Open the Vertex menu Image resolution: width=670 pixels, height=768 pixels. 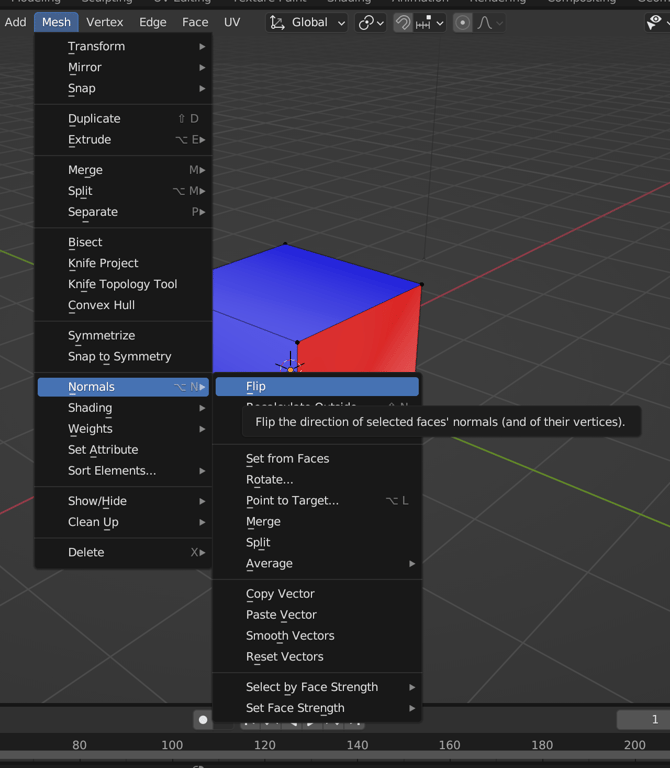[x=105, y=22]
